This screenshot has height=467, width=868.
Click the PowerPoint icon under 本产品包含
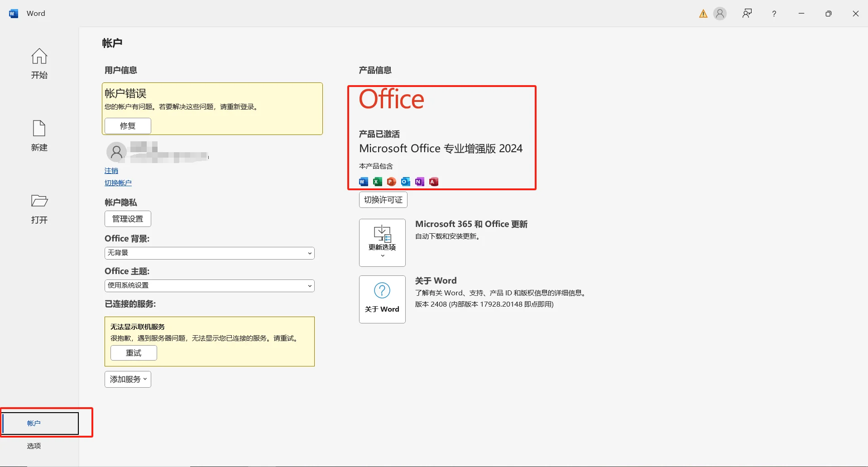point(391,181)
